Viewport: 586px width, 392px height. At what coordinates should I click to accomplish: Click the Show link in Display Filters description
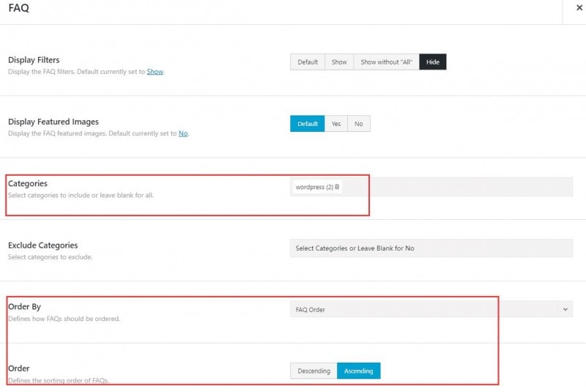[x=155, y=72]
